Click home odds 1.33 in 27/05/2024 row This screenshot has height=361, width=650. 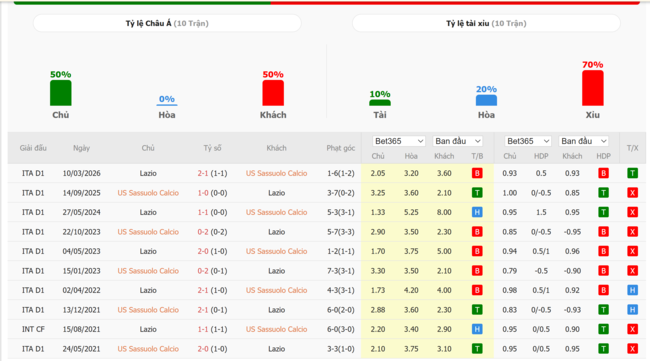point(378,212)
